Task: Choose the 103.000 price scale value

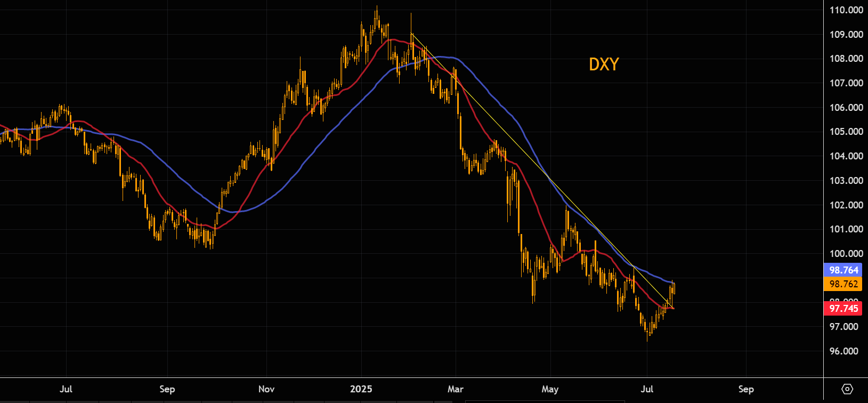Action: click(846, 181)
